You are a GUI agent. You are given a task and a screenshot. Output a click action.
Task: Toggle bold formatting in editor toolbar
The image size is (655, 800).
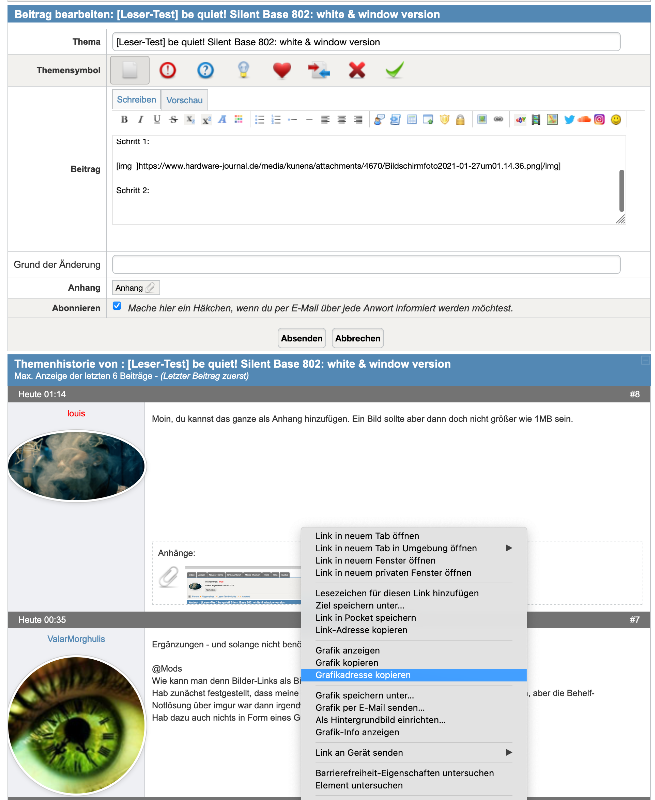tap(124, 119)
